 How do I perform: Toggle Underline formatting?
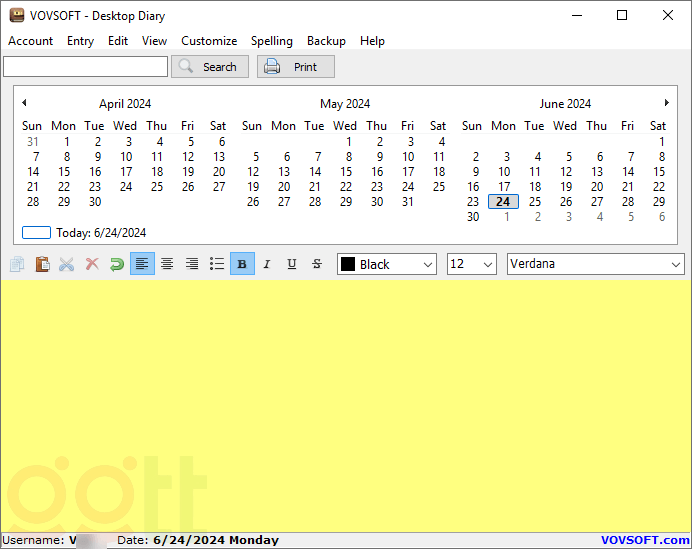292,264
